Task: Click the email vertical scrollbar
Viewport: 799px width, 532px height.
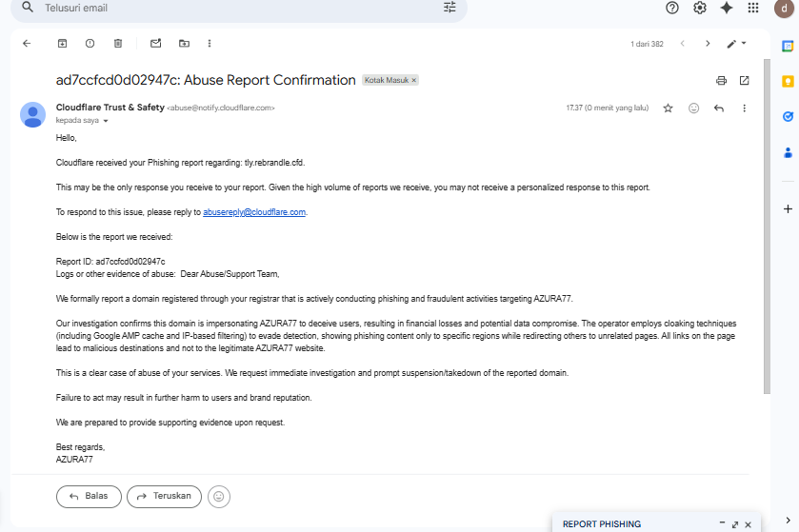Action: (767, 227)
